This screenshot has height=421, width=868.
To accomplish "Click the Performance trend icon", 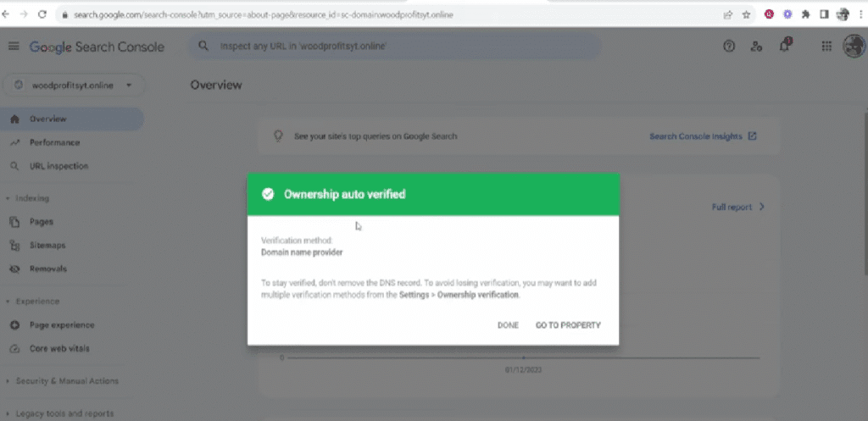I will click(x=15, y=142).
